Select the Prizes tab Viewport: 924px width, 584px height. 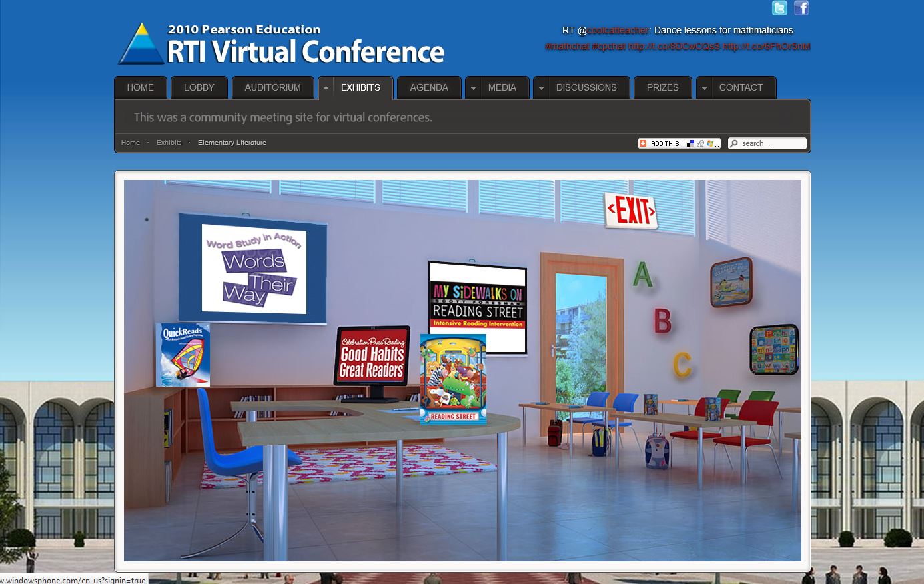662,87
